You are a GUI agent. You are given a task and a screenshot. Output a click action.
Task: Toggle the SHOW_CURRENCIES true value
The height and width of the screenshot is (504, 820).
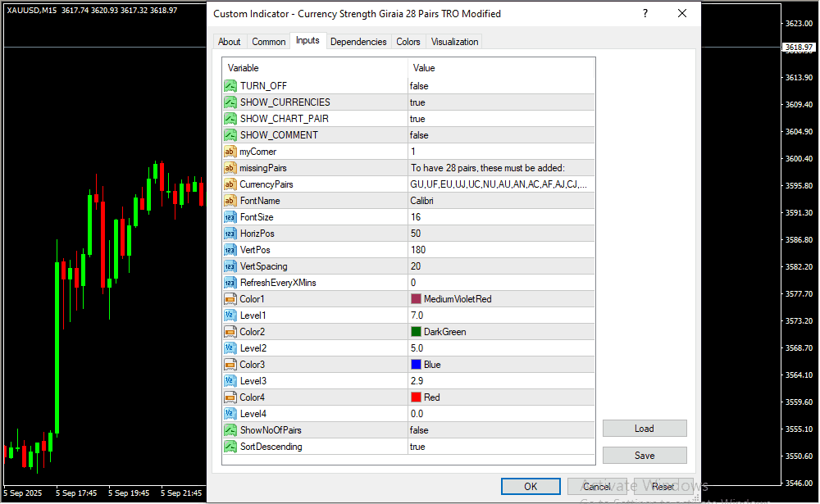click(500, 102)
